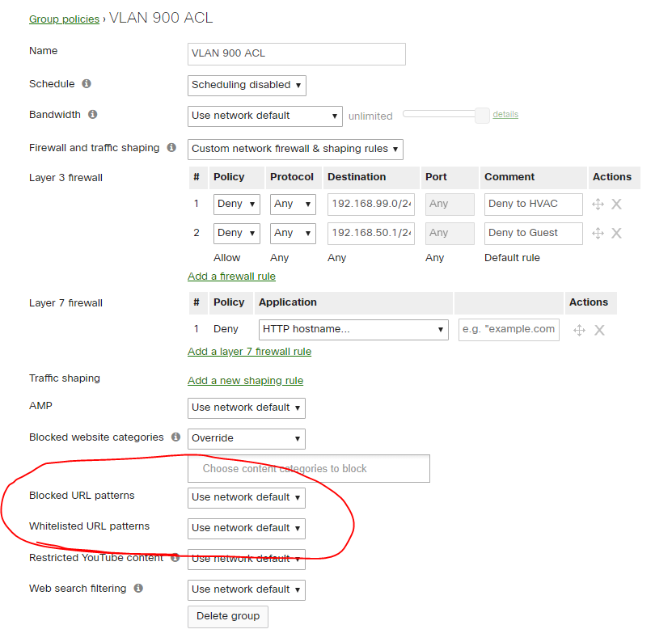Viewport: 672px width, 642px height.
Task: Open the Restricted YouTube content dropdown
Action: pos(246,559)
